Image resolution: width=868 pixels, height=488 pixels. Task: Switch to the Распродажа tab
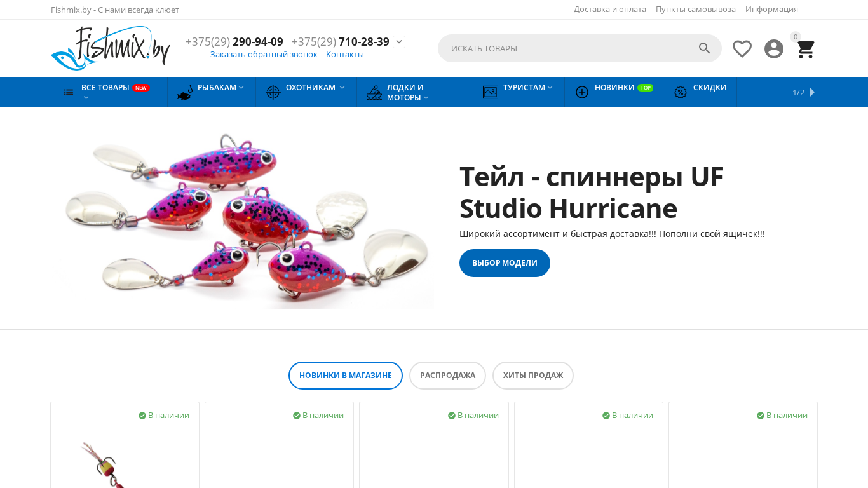pos(447,376)
